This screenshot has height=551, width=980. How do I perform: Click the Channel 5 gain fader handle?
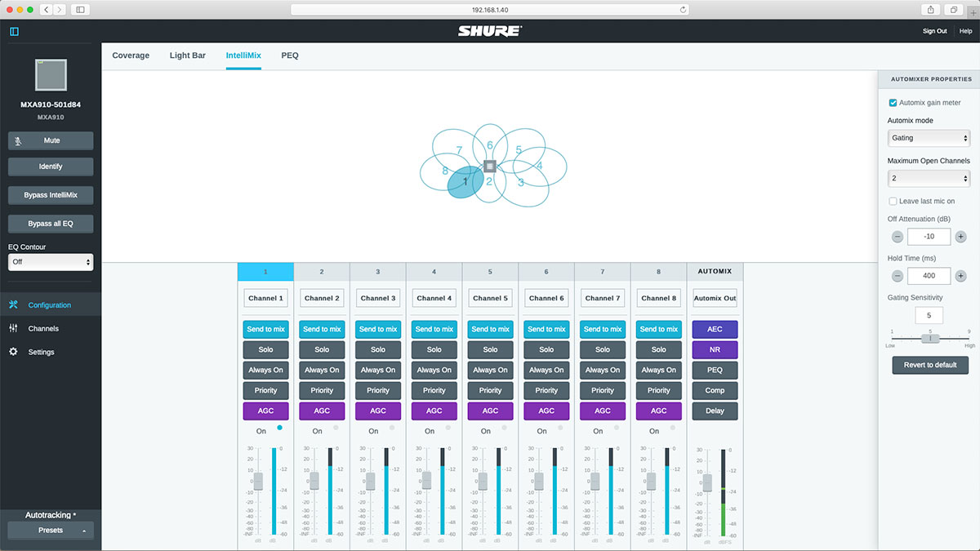(483, 482)
